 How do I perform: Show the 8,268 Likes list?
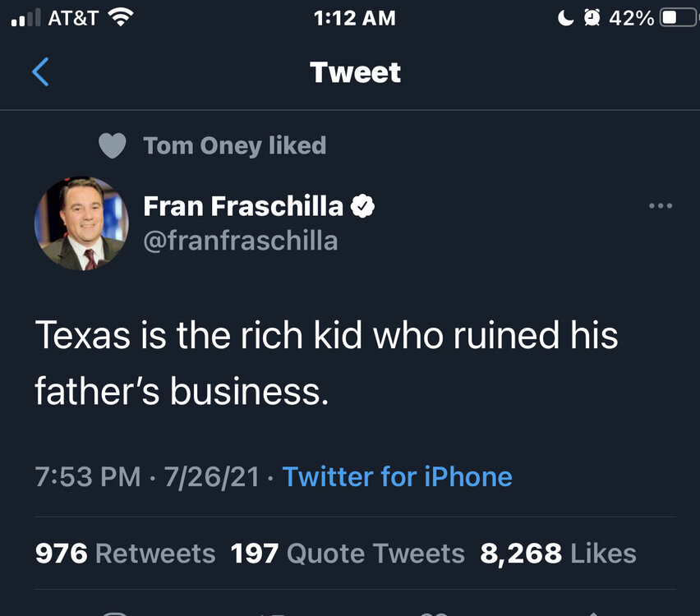(558, 554)
